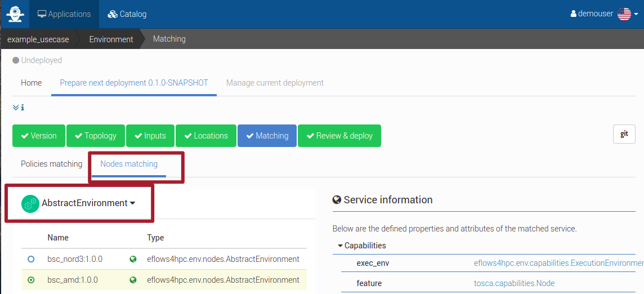Click the demouser profile icon
The image size is (644, 294).
(x=574, y=14)
